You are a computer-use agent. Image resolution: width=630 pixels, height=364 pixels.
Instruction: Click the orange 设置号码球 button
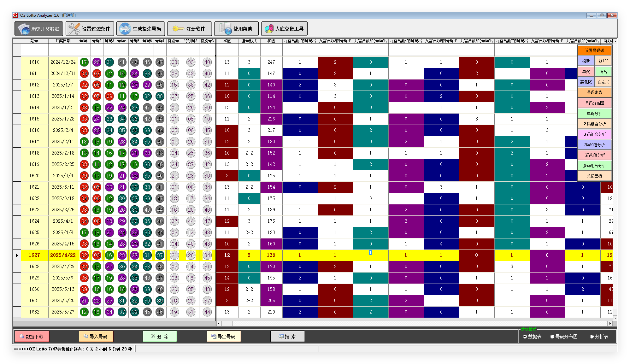[x=594, y=50]
